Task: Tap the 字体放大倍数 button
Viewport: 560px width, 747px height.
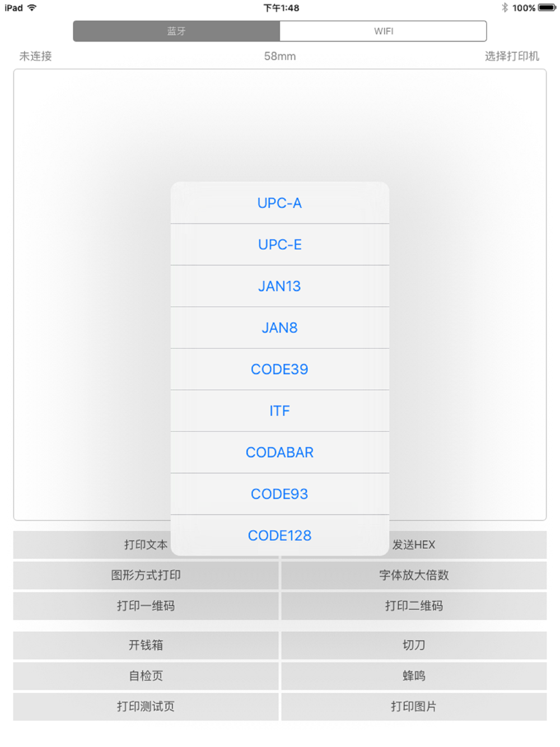Action: tap(414, 575)
